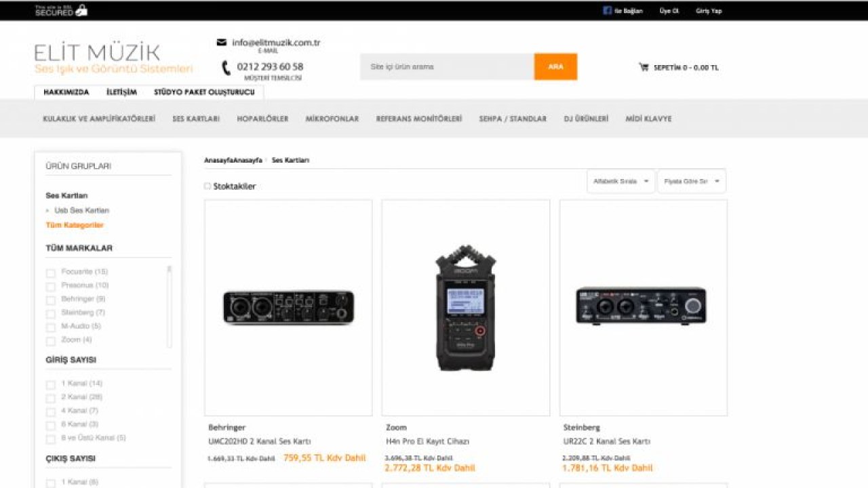
Task: Click the SSL Secured badge
Action: pyautogui.click(x=61, y=10)
